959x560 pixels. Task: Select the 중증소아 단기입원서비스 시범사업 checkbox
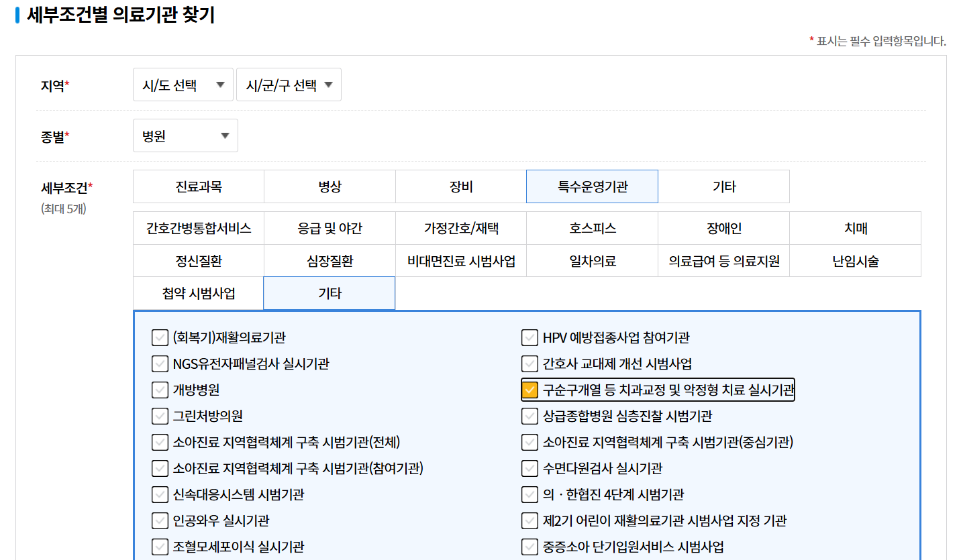pos(529,547)
